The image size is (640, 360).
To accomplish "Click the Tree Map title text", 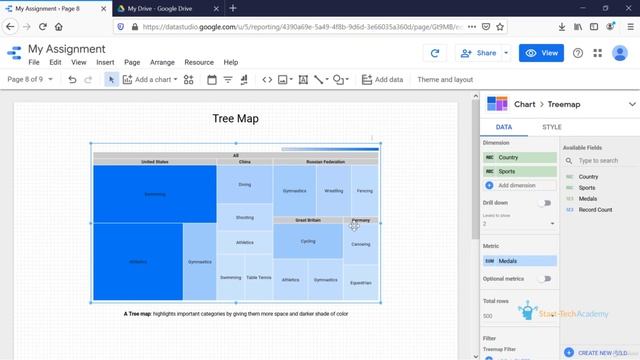I will coord(236,119).
